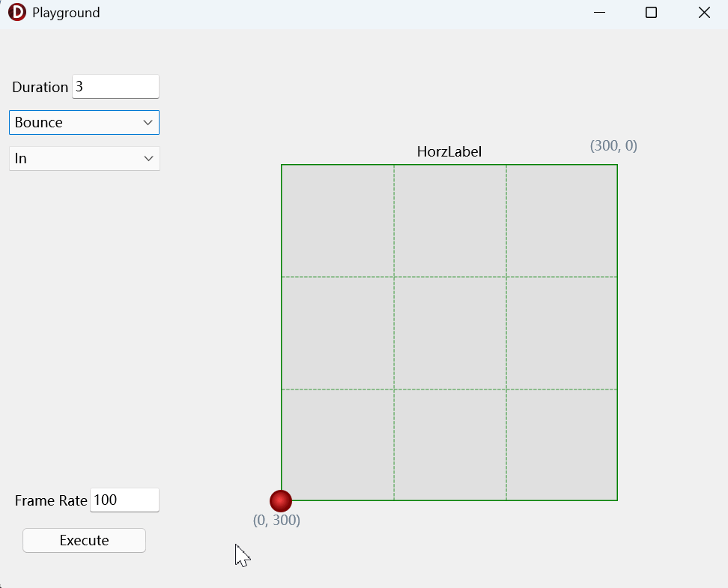Click the Playground window title text
The image size is (728, 588).
click(x=66, y=13)
